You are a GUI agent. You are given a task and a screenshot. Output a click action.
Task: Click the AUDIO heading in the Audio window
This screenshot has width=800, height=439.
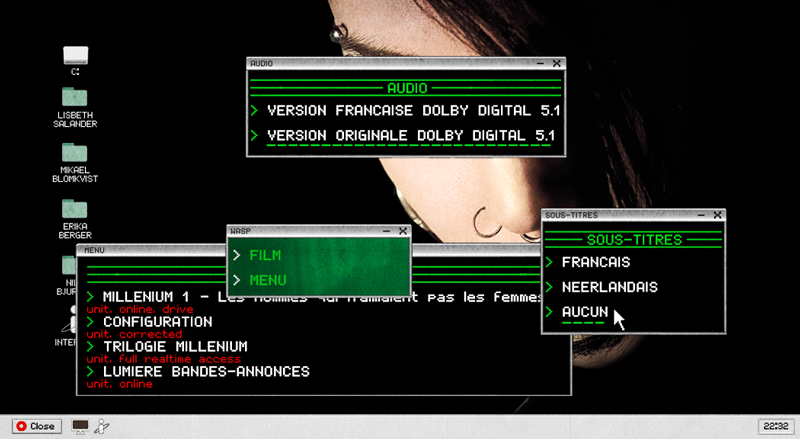(x=407, y=88)
